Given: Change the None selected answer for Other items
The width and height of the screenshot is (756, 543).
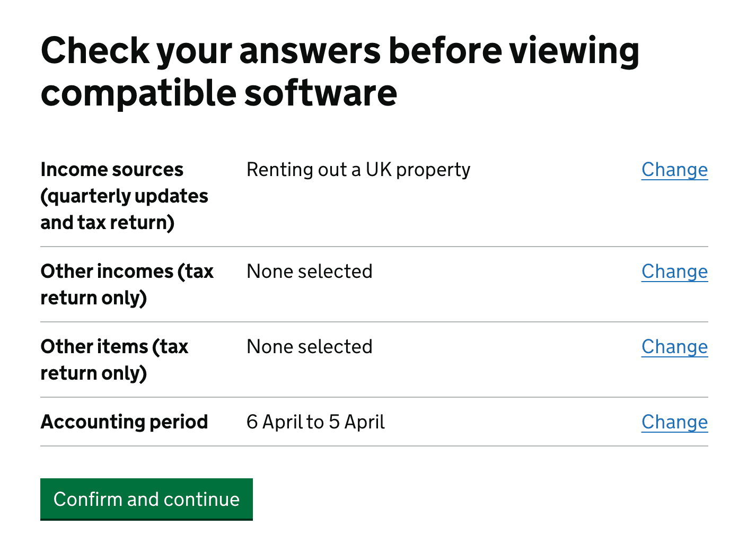Looking at the screenshot, I should coord(674,347).
